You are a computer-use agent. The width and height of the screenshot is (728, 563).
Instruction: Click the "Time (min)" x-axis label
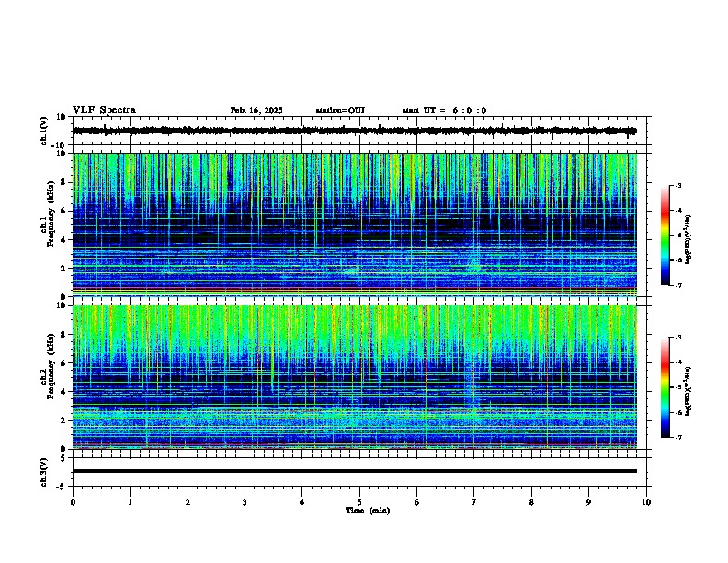coord(368,511)
